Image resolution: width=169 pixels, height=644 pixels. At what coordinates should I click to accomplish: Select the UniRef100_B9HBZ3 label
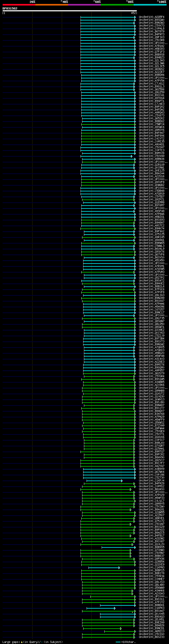(152, 58)
